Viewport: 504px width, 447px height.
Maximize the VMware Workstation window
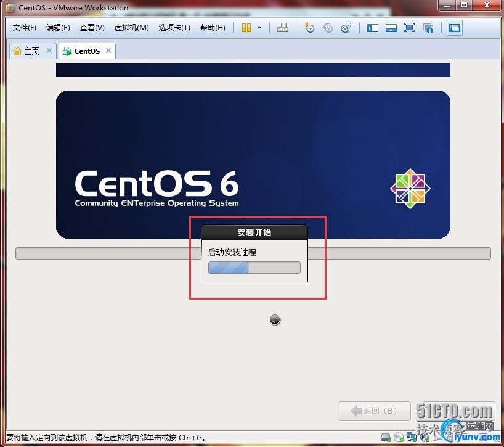[464, 5]
